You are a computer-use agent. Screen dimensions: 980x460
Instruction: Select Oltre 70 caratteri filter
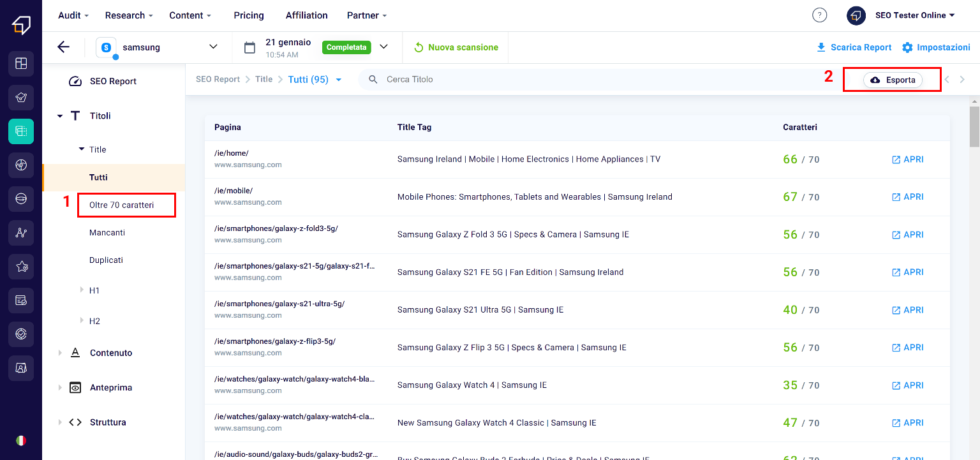121,205
